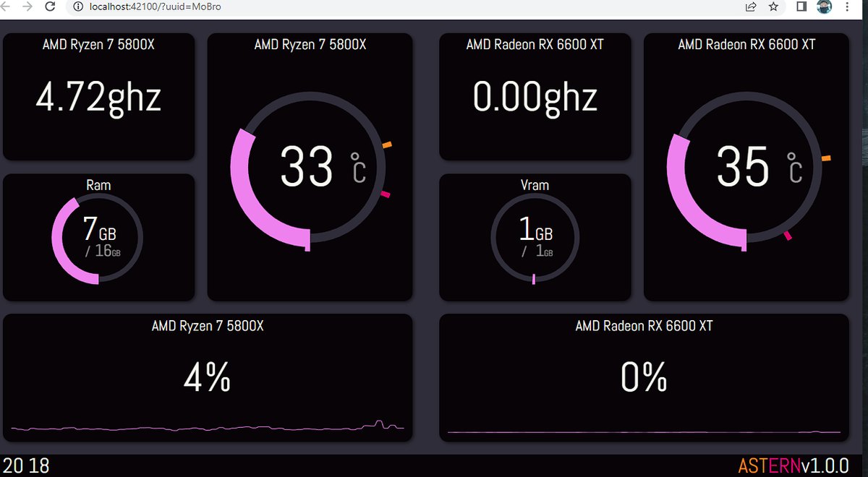The width and height of the screenshot is (868, 477).
Task: Click the browser forward arrow
Action: [x=27, y=7]
